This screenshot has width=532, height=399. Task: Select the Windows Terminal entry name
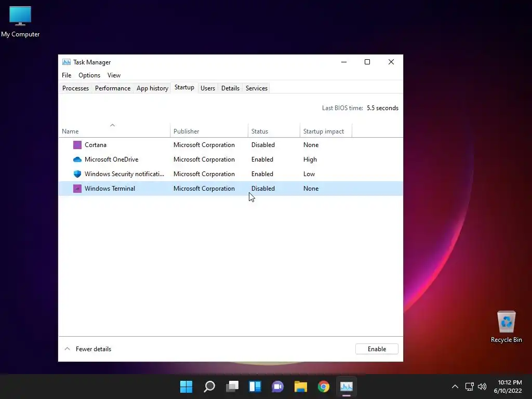coord(110,189)
